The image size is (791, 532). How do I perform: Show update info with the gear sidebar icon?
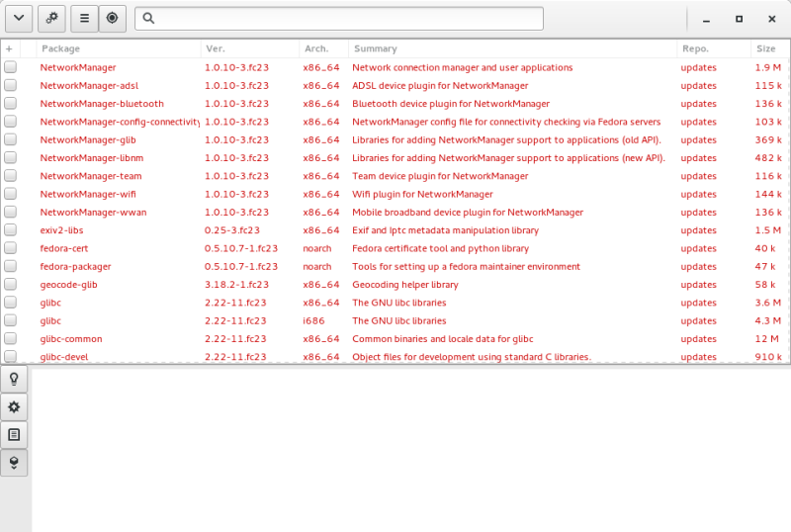(14, 407)
